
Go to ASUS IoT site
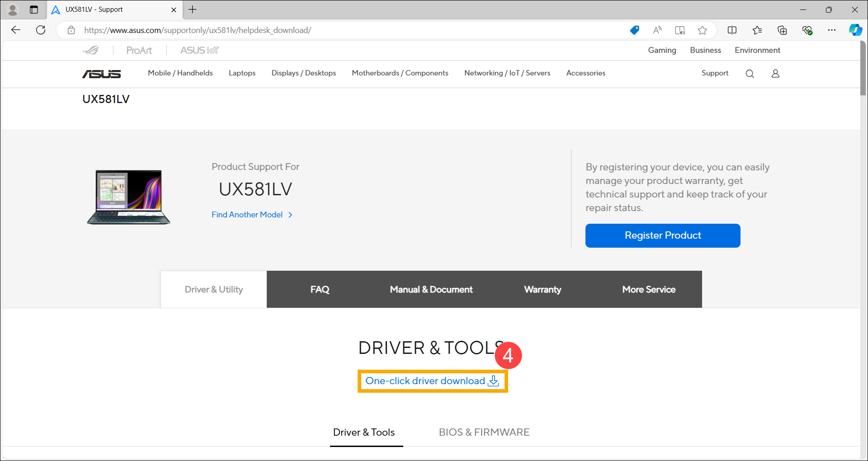click(199, 50)
